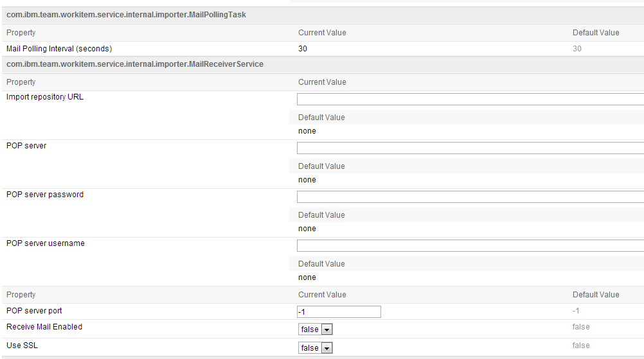Click the MailPollingTask section header
Image resolution: width=644 pixels, height=359 pixels.
126,15
